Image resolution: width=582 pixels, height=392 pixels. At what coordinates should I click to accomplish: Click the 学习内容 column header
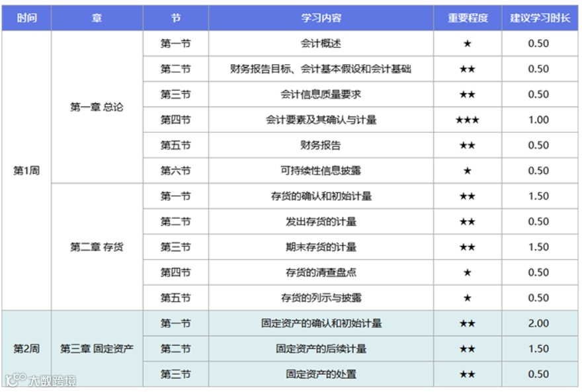[x=321, y=18]
